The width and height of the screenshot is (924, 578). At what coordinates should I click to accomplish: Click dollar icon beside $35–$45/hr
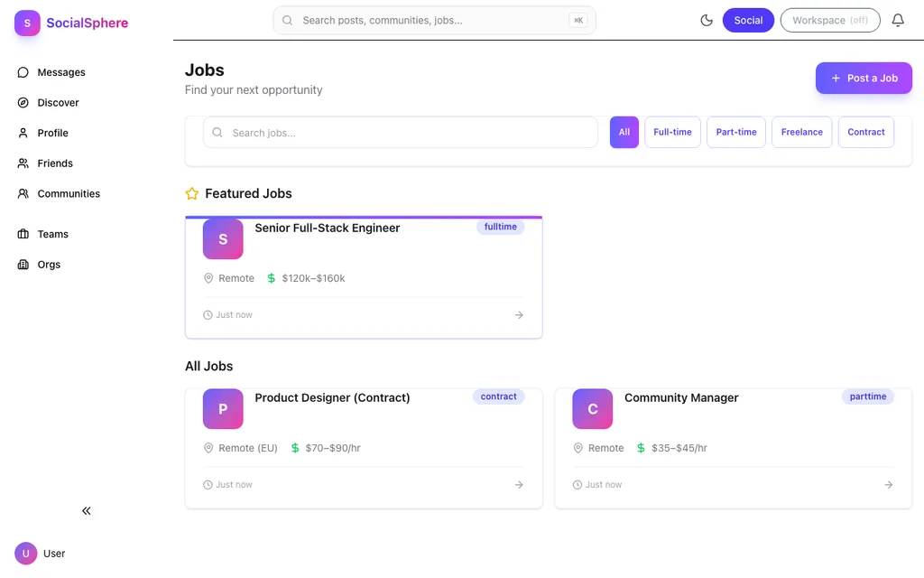click(641, 448)
